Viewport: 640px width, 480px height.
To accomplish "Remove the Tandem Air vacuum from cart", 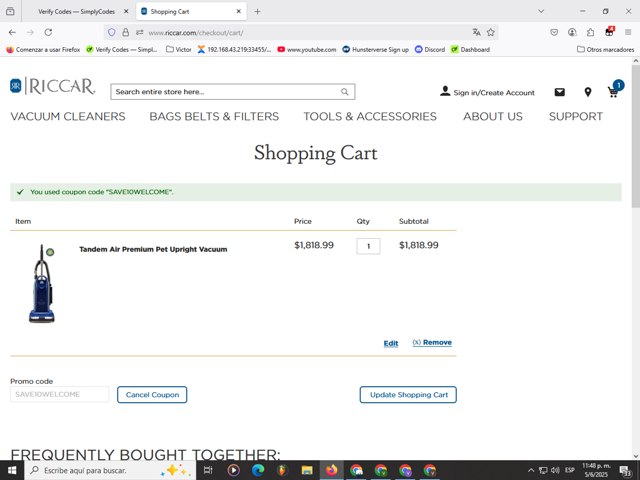I will click(x=432, y=342).
